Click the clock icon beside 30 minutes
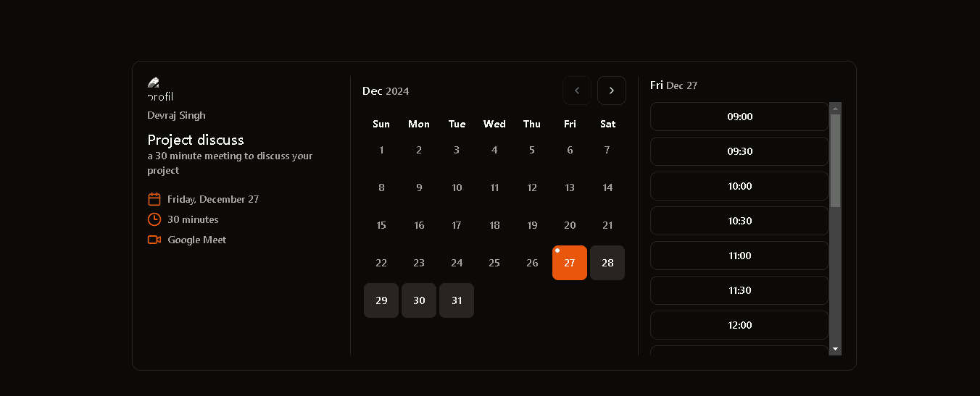 click(154, 219)
